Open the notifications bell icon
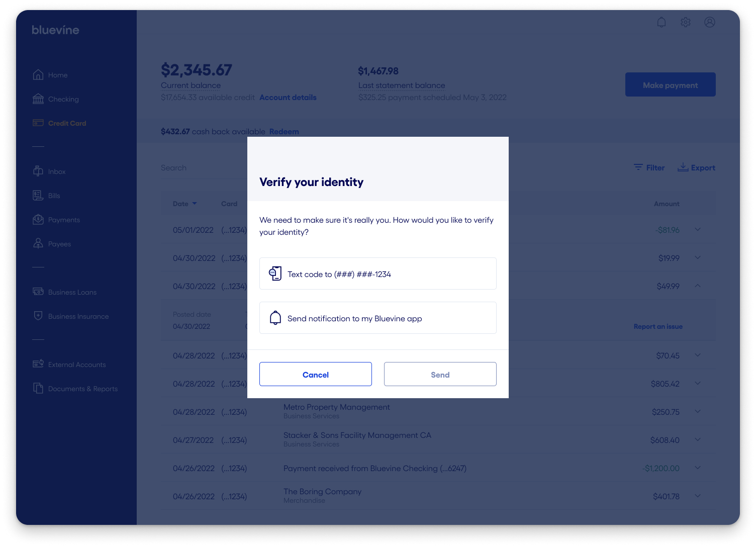Viewport: 756px width, 547px height. pos(661,22)
